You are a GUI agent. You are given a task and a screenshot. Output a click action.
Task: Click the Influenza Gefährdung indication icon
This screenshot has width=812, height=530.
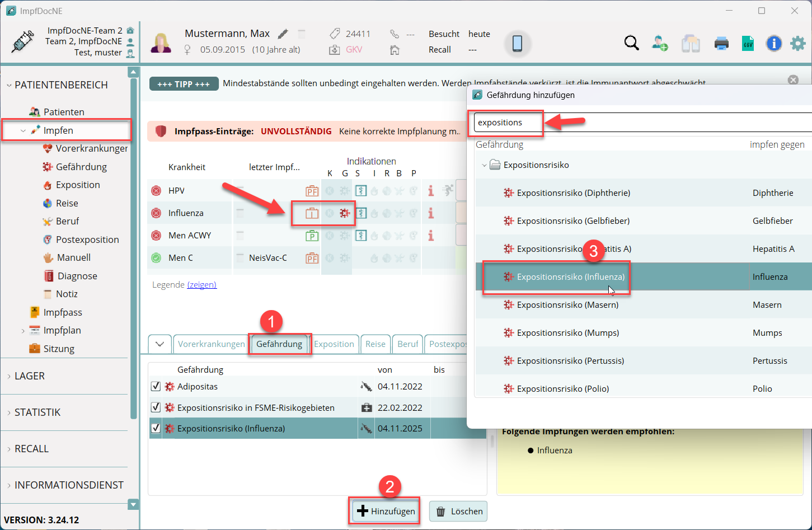tap(345, 213)
